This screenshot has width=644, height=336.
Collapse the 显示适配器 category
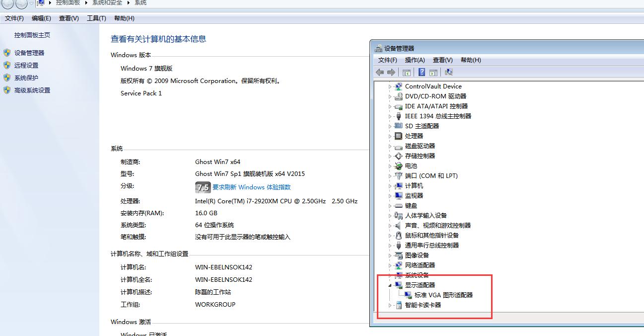pyautogui.click(x=390, y=285)
